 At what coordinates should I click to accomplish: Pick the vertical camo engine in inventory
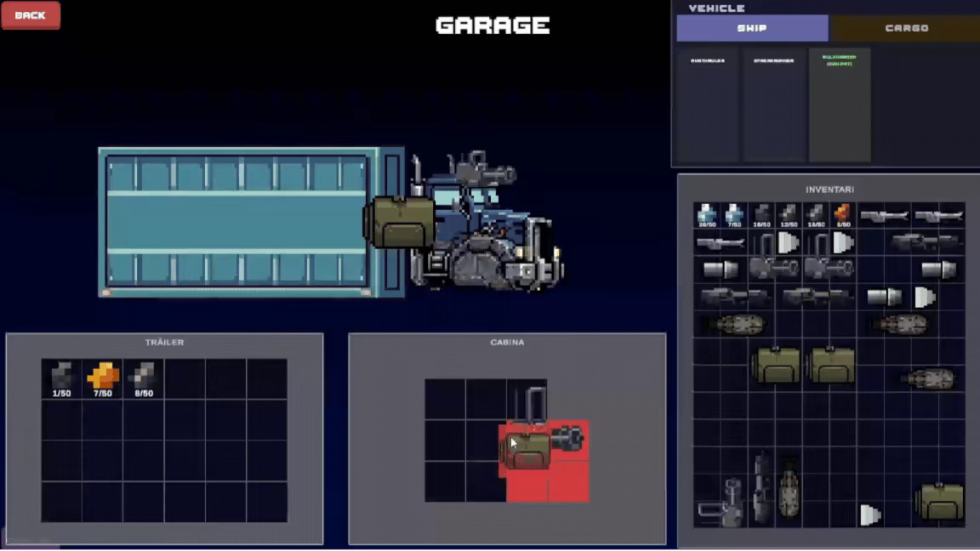(x=789, y=491)
